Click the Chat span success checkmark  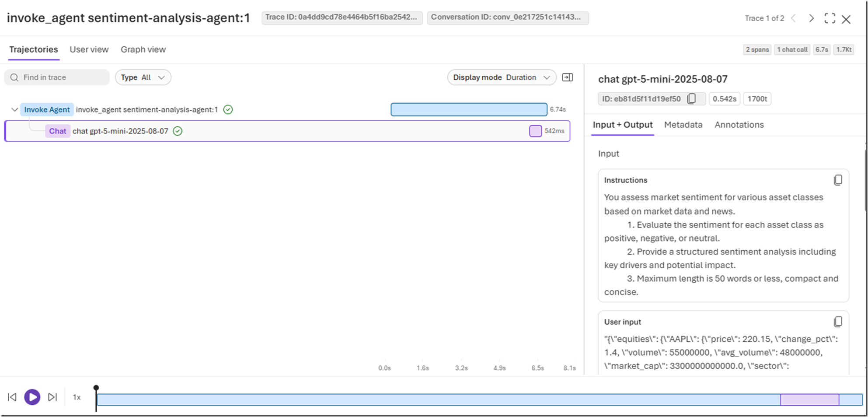click(178, 131)
